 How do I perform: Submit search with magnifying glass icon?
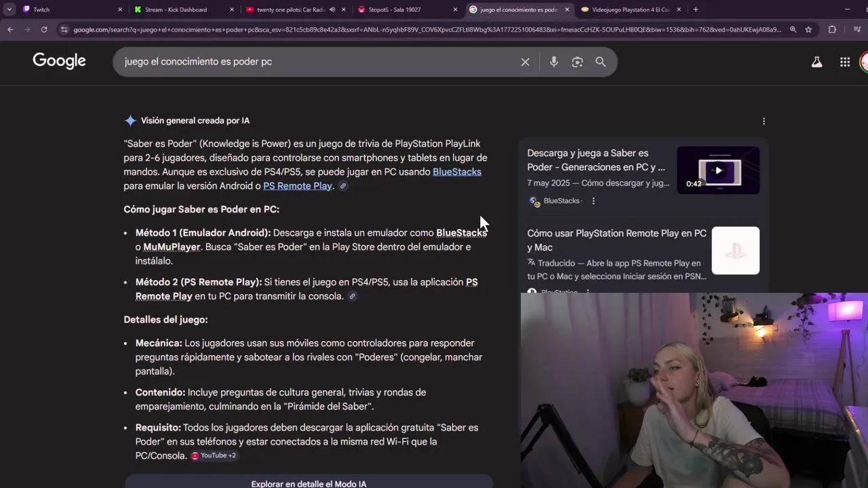pos(601,62)
